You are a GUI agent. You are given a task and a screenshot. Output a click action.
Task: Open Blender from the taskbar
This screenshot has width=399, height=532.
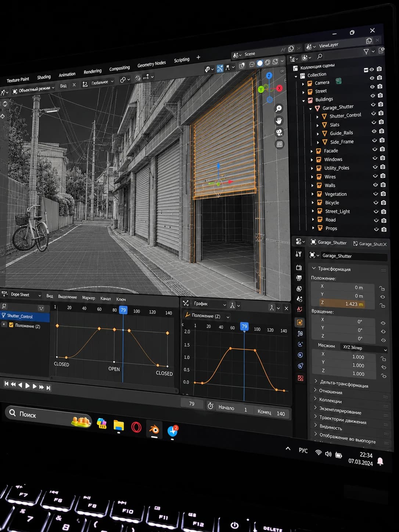click(x=154, y=429)
